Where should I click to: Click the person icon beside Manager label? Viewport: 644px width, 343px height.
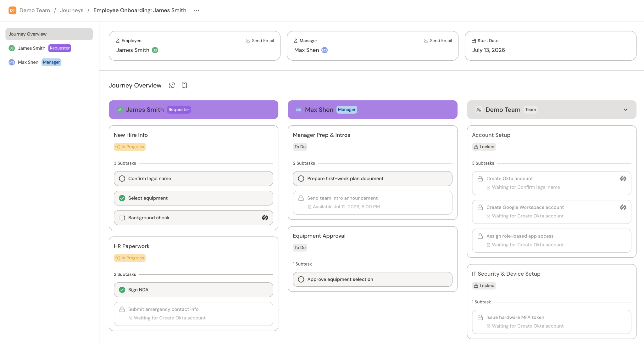coord(296,41)
